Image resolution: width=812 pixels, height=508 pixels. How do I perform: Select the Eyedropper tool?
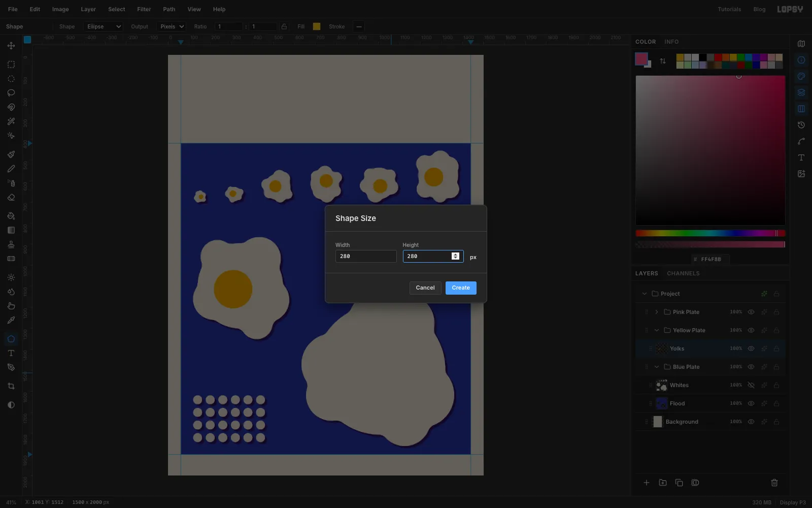[x=11, y=320]
